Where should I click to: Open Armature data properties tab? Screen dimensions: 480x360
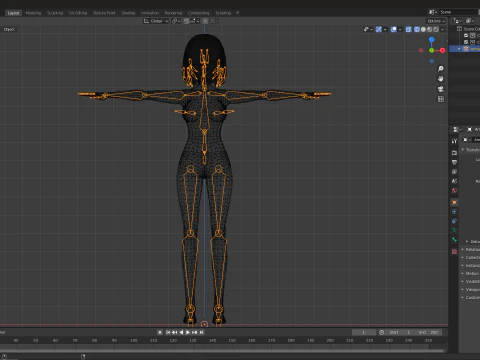tap(454, 230)
